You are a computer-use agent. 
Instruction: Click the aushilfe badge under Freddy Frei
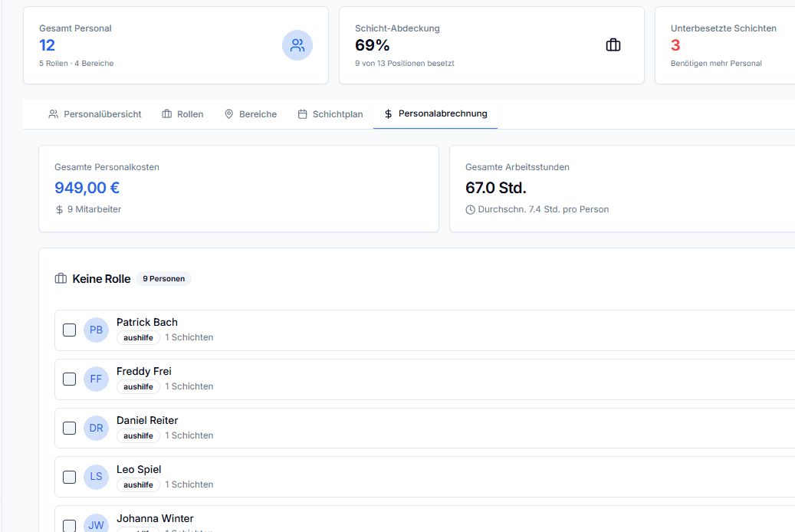[139, 387]
